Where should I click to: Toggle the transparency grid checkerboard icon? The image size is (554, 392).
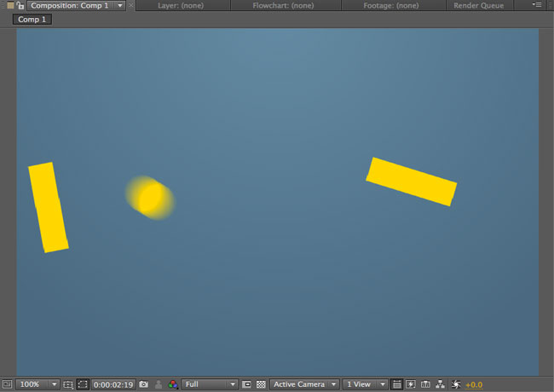click(x=261, y=384)
